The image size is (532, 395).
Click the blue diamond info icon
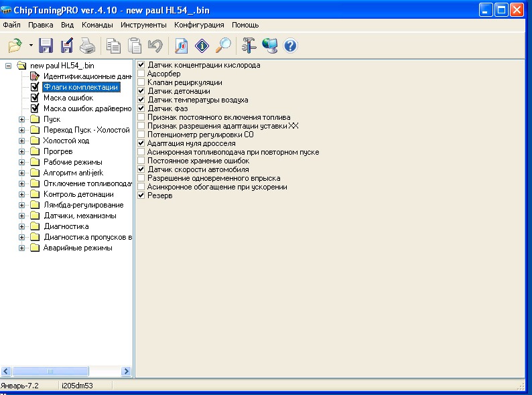coord(202,46)
